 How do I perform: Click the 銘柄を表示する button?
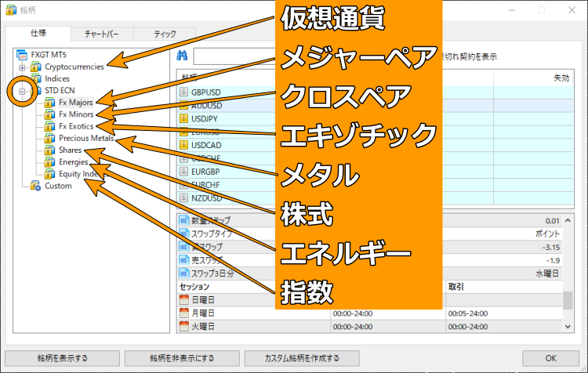(x=63, y=358)
